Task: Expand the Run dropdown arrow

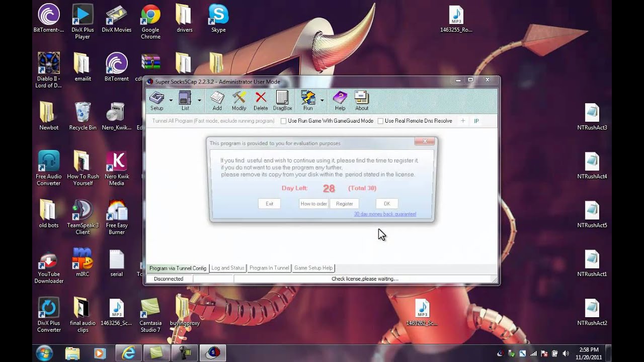Action: (322, 101)
